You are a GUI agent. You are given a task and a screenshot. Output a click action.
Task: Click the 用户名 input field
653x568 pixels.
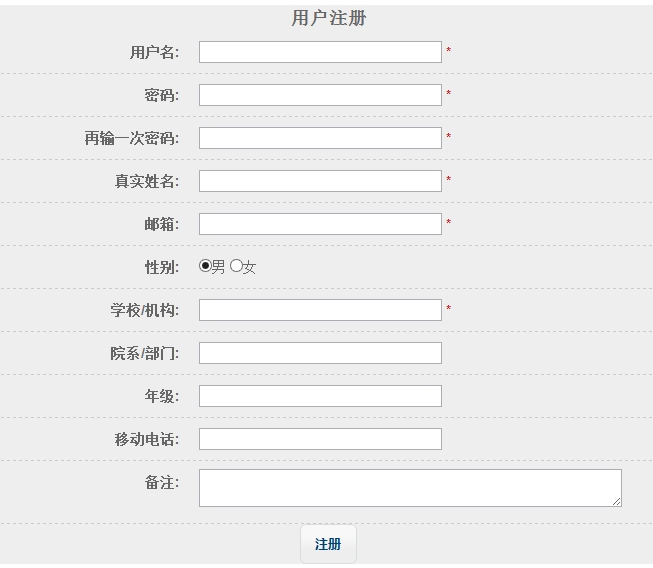[320, 52]
